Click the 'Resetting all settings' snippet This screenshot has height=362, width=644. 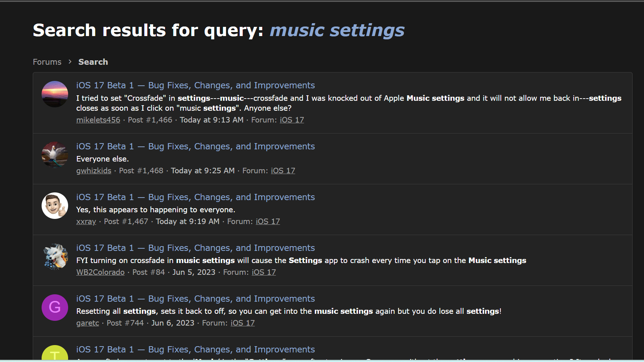(x=289, y=311)
